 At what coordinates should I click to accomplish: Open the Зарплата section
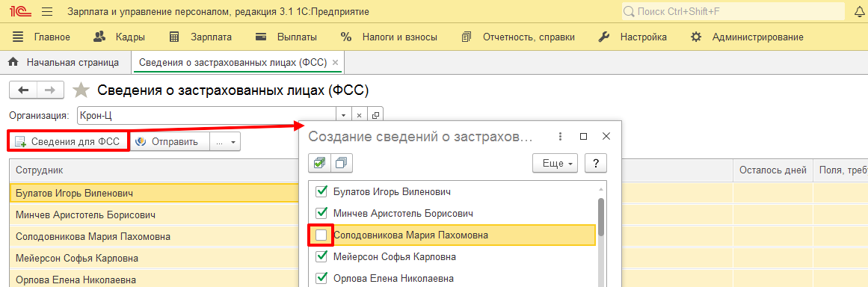point(200,37)
